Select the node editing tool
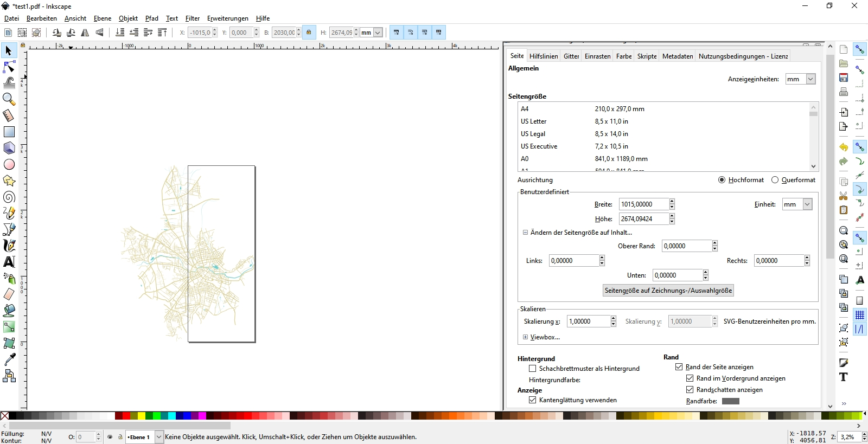868x444 pixels. (x=9, y=67)
